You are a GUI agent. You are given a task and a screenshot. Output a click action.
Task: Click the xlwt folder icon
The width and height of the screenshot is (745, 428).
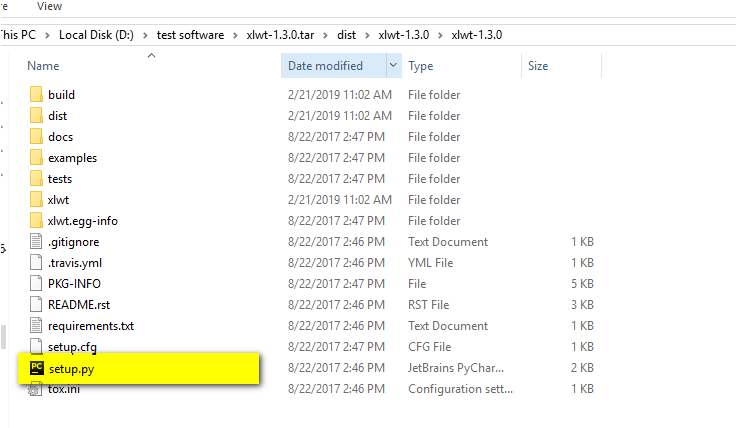point(36,199)
